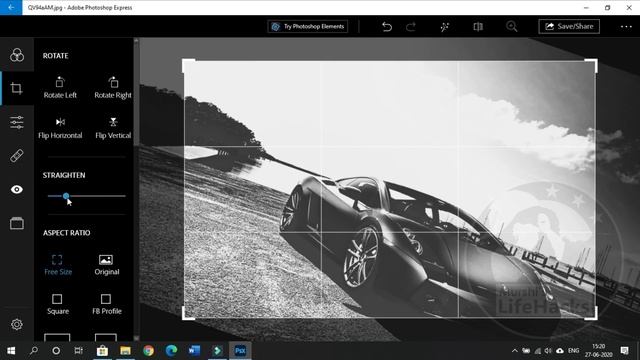Click Rotate Right
Image resolution: width=640 pixels, height=360 pixels.
click(x=113, y=88)
